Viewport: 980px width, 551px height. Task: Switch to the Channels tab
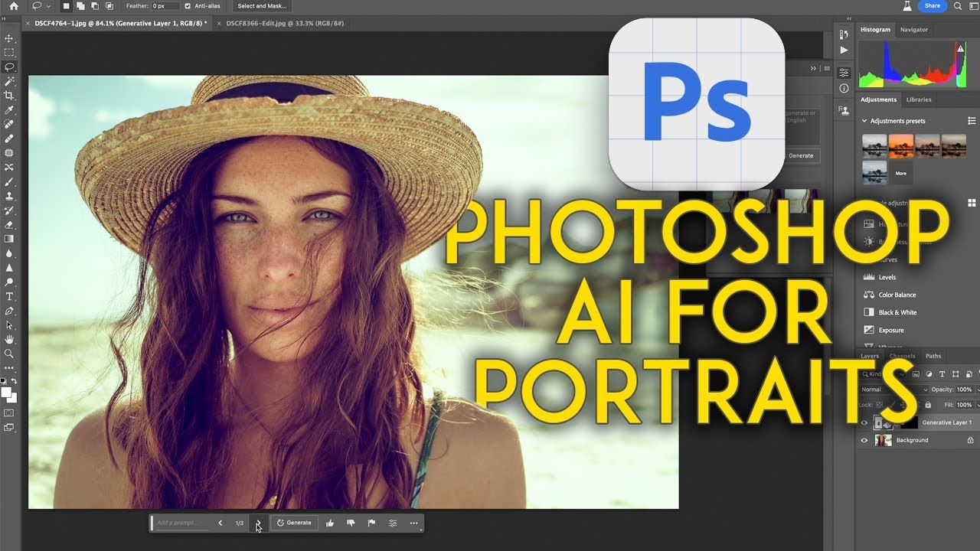tap(902, 356)
